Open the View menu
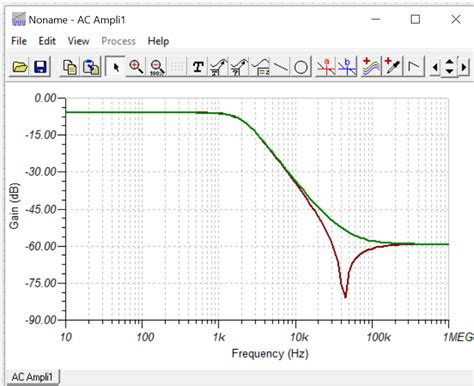The height and width of the screenshot is (386, 474). click(78, 41)
